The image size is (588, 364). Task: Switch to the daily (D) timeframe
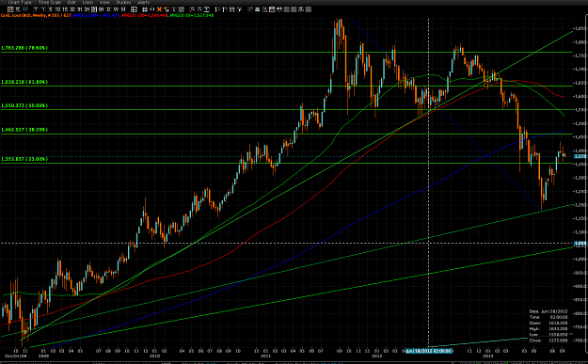109,9
